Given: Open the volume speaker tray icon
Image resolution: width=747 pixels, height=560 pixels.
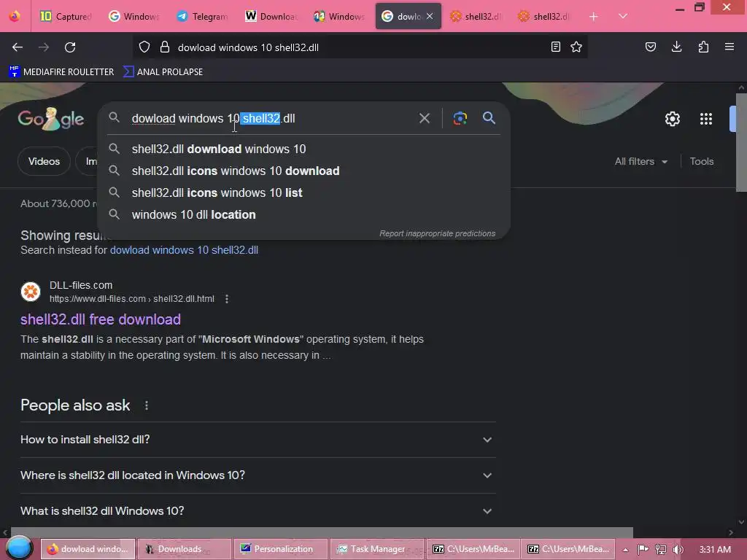Looking at the screenshot, I should [678, 550].
